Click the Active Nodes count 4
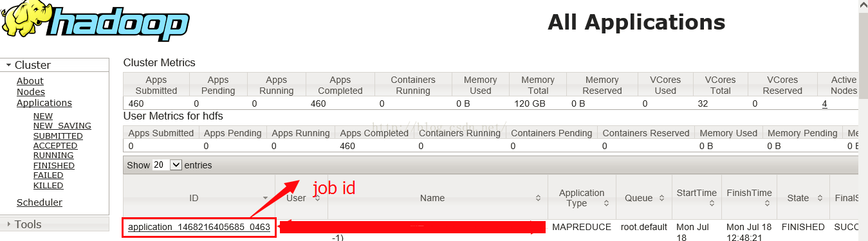 (825, 103)
